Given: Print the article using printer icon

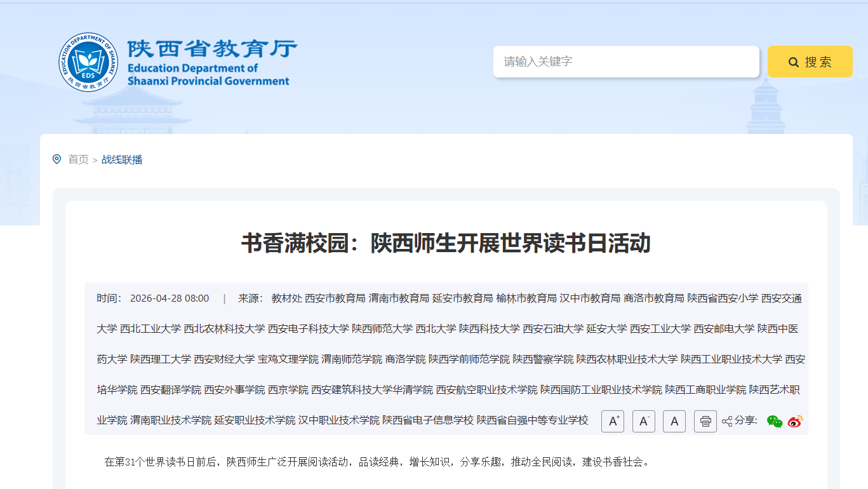Looking at the screenshot, I should pos(705,421).
